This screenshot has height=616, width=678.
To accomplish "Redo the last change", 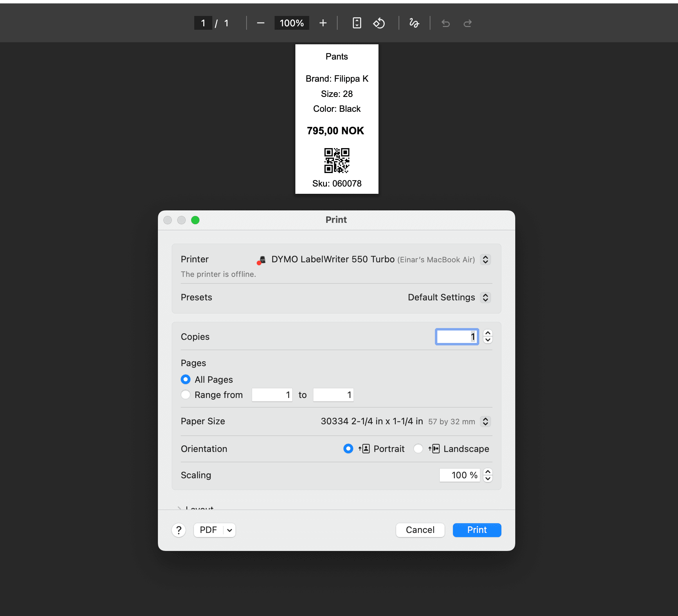I will coord(467,23).
